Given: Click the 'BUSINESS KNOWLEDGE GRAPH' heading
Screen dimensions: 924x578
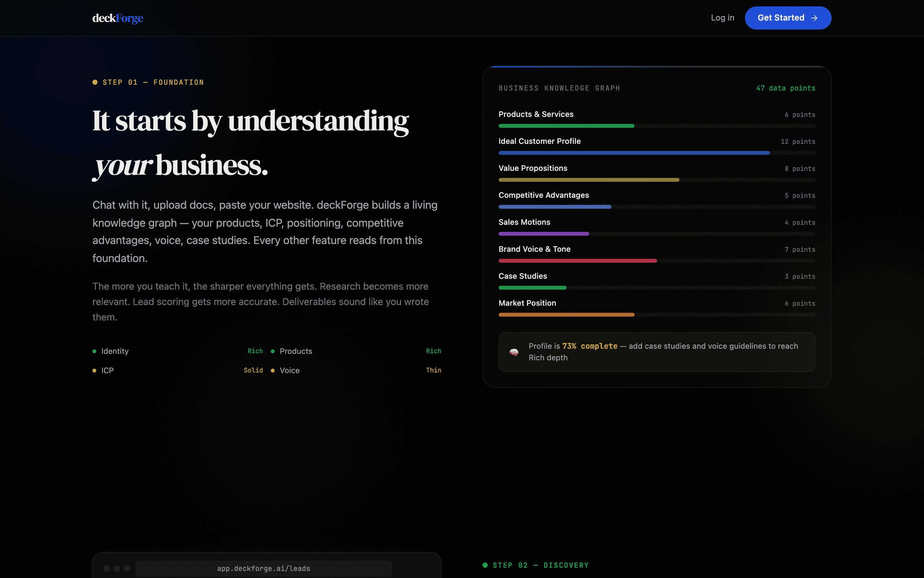Looking at the screenshot, I should click(x=559, y=88).
